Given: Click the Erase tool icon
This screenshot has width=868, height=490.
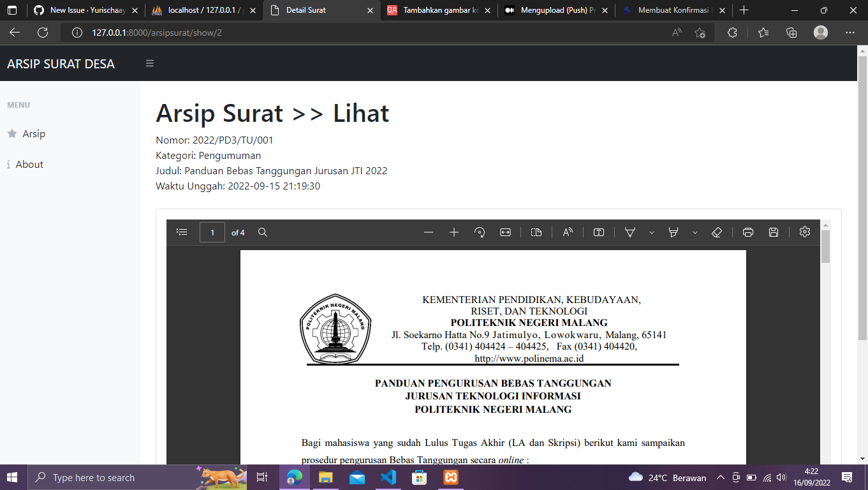Looking at the screenshot, I should [x=717, y=232].
